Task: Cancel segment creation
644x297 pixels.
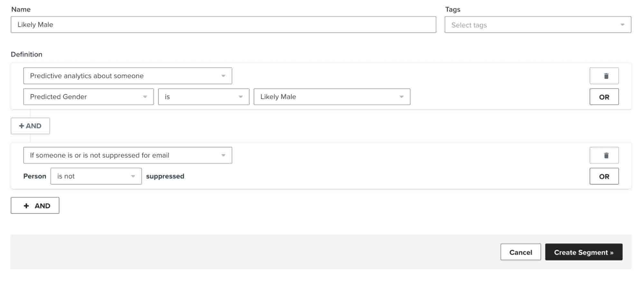Action: (x=520, y=252)
